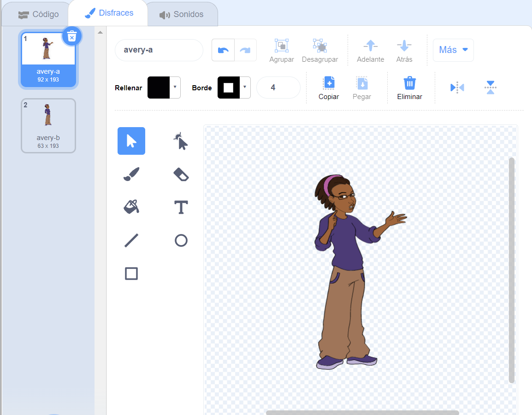Expand the Borde color dropdown arrow
Image resolution: width=532 pixels, height=415 pixels.
point(245,88)
